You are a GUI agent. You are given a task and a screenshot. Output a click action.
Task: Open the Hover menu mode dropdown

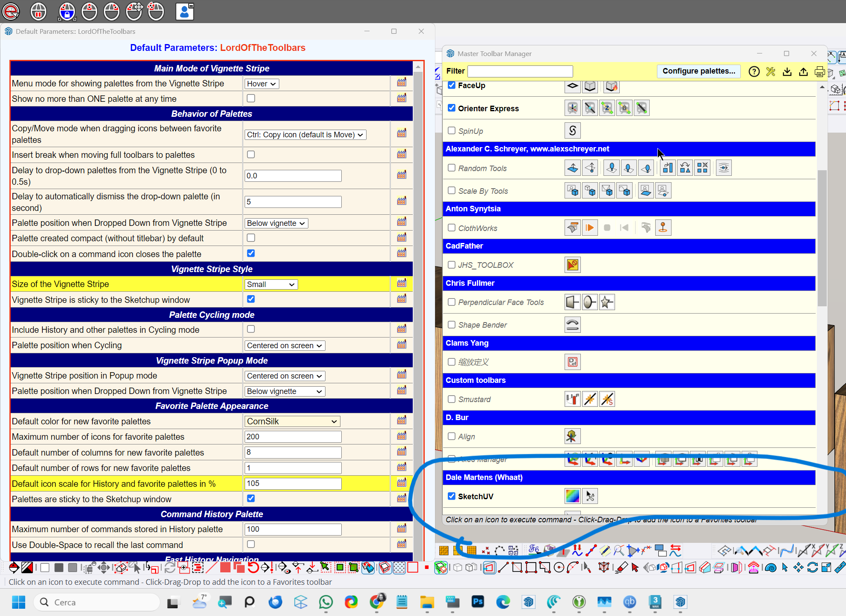click(x=262, y=84)
